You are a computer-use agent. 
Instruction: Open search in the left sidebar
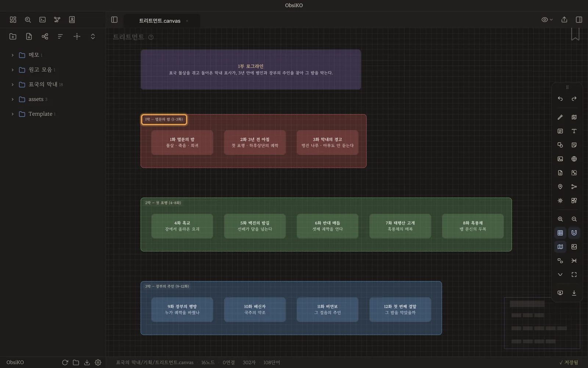pos(28,20)
